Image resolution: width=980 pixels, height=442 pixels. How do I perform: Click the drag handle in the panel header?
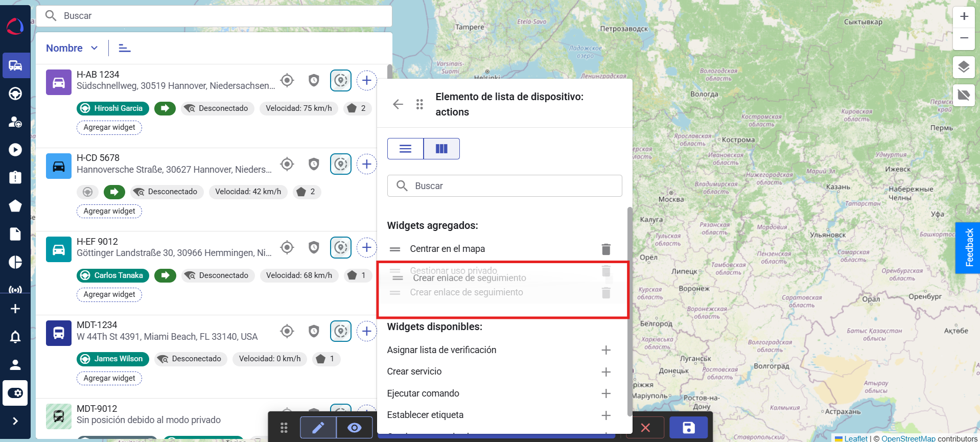click(x=419, y=104)
